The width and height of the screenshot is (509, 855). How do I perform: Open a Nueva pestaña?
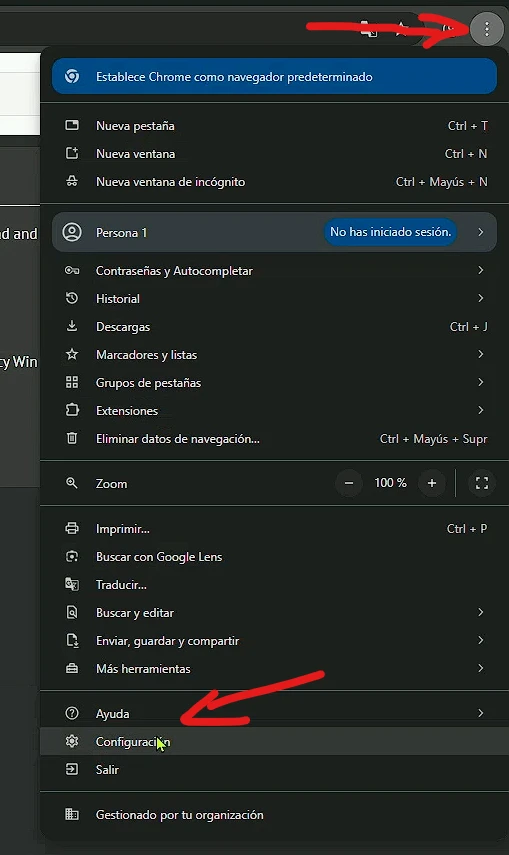pos(274,125)
